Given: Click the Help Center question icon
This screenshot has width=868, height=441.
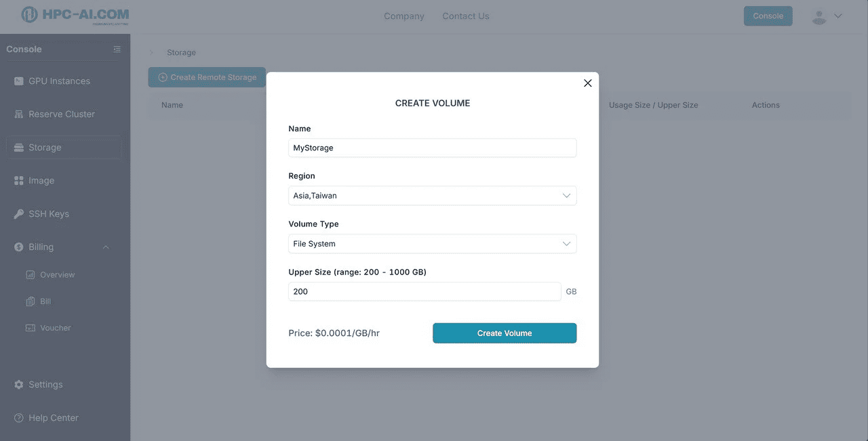Looking at the screenshot, I should (19, 418).
